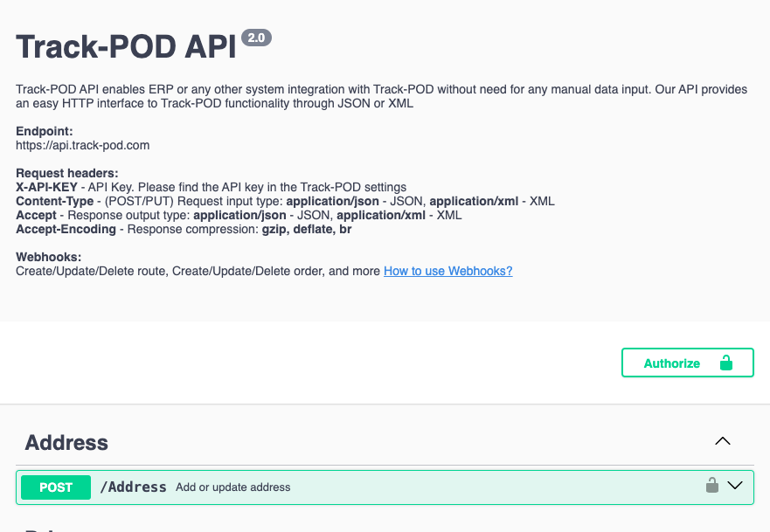Image resolution: width=770 pixels, height=532 pixels.
Task: Click the POST method badge for /Address
Action: 56,487
